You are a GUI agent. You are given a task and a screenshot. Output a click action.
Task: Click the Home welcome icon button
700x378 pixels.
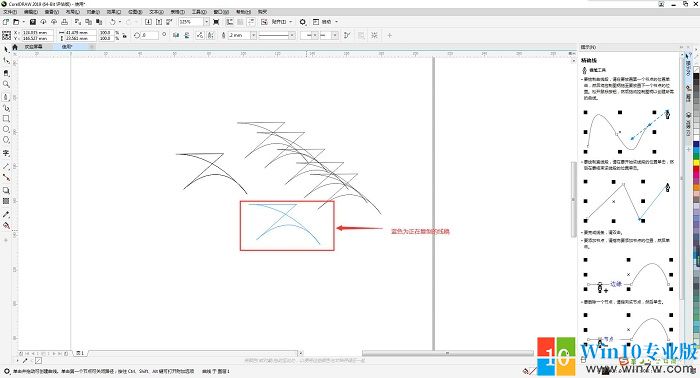(15, 46)
